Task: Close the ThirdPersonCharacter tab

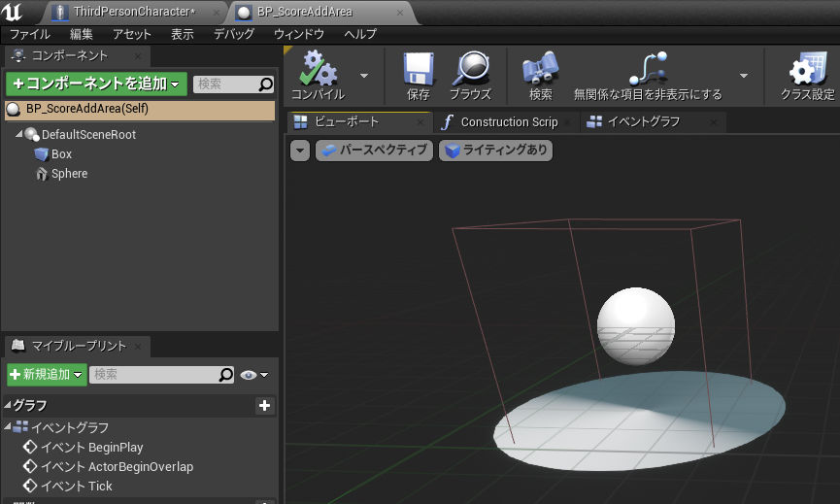Action: pos(216,13)
